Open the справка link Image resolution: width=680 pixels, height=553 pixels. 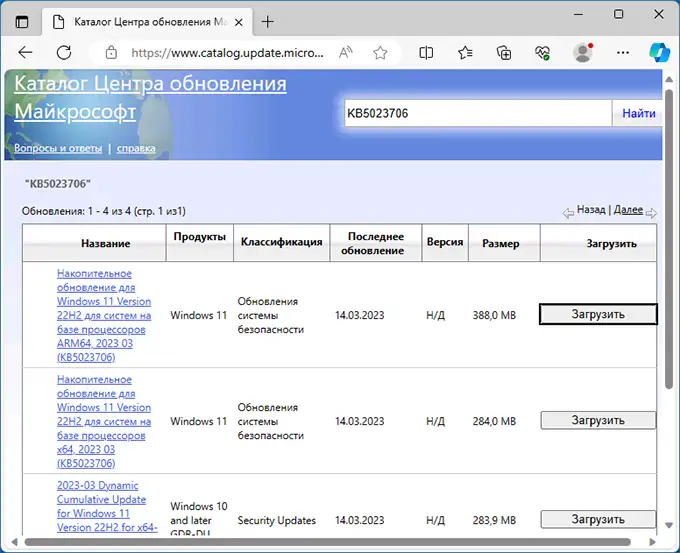tap(136, 148)
